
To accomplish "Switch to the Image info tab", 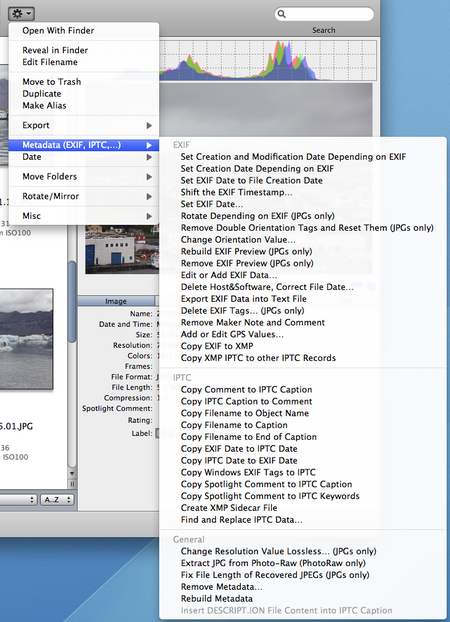I will [x=116, y=301].
